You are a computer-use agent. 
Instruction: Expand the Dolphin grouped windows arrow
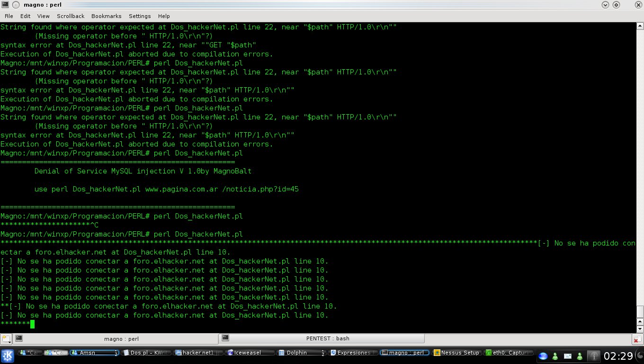(x=323, y=353)
